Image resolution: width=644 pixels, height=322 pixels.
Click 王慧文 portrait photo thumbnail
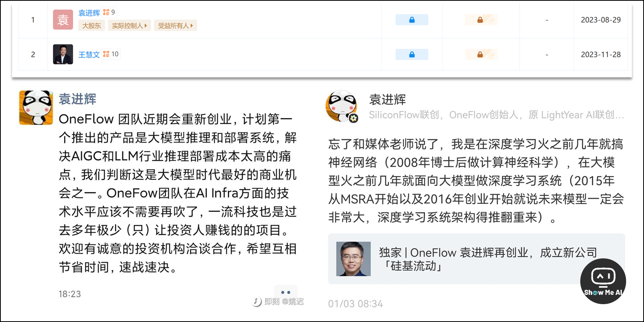pos(63,54)
